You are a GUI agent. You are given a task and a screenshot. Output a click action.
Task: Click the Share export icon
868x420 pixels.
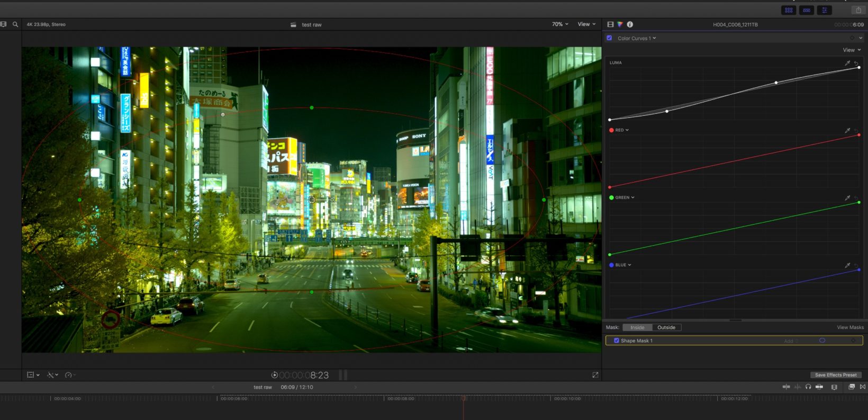[858, 10]
